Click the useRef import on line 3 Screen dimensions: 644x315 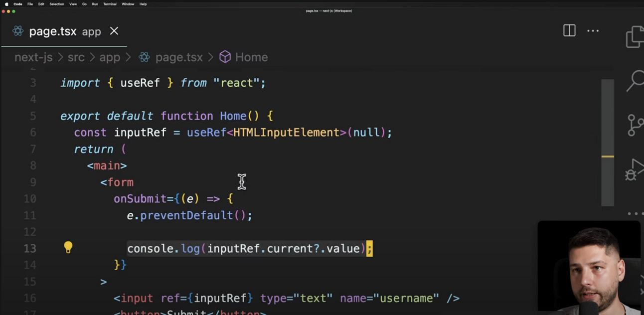click(140, 83)
